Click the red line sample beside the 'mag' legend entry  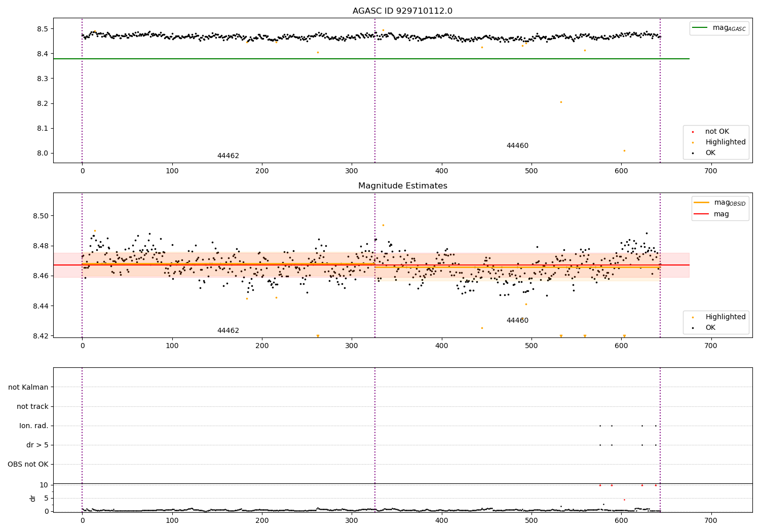tap(701, 214)
